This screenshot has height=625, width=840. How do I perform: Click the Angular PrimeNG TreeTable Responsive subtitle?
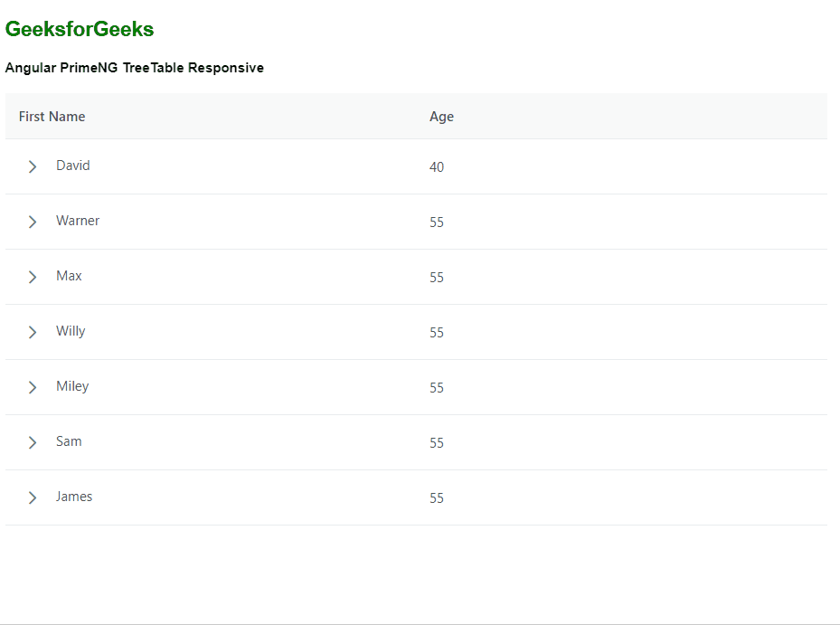135,68
